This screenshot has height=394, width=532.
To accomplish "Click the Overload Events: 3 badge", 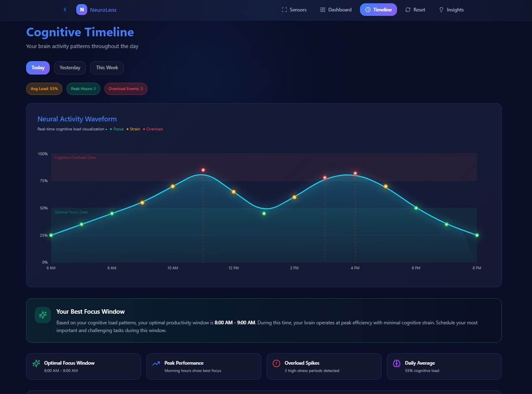I will click(126, 89).
